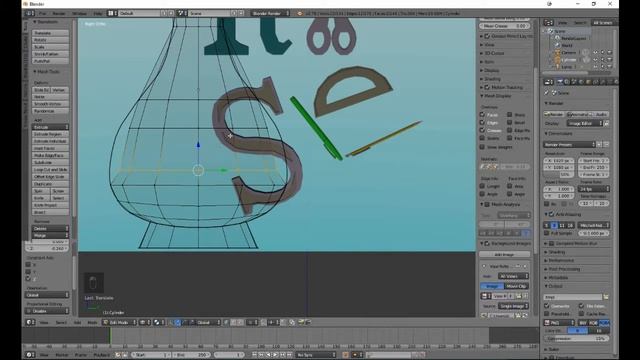Click the Subdivide button
This screenshot has width=640, height=360.
[x=50, y=162]
